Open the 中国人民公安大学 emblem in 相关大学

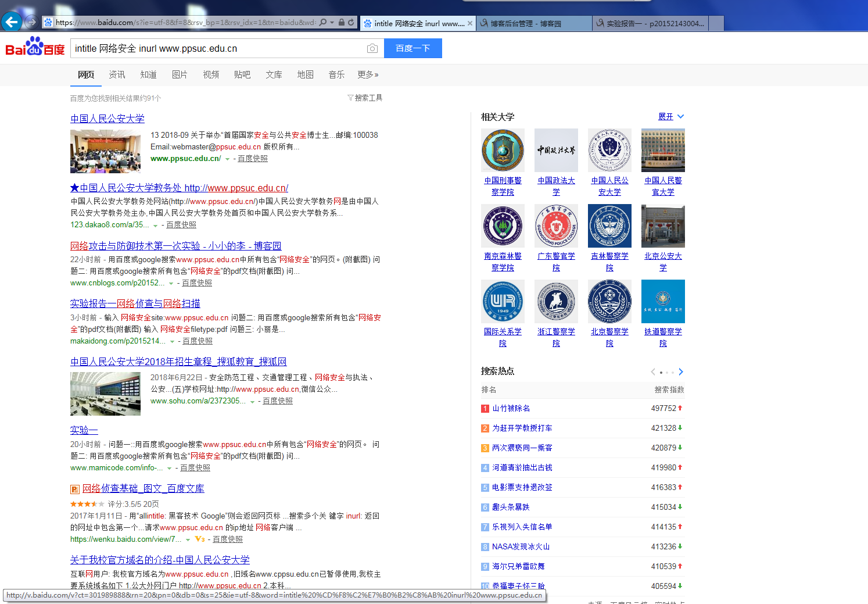pos(609,150)
